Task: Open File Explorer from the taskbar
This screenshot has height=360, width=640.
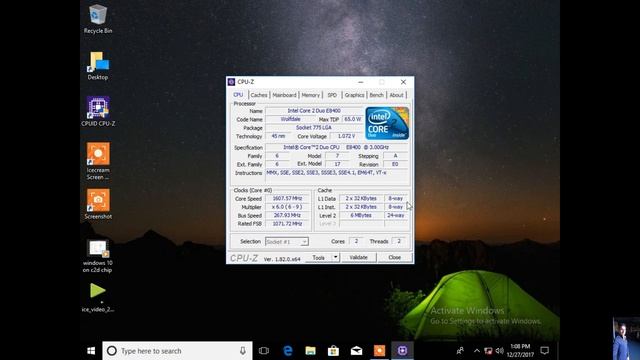Action: pos(311,351)
